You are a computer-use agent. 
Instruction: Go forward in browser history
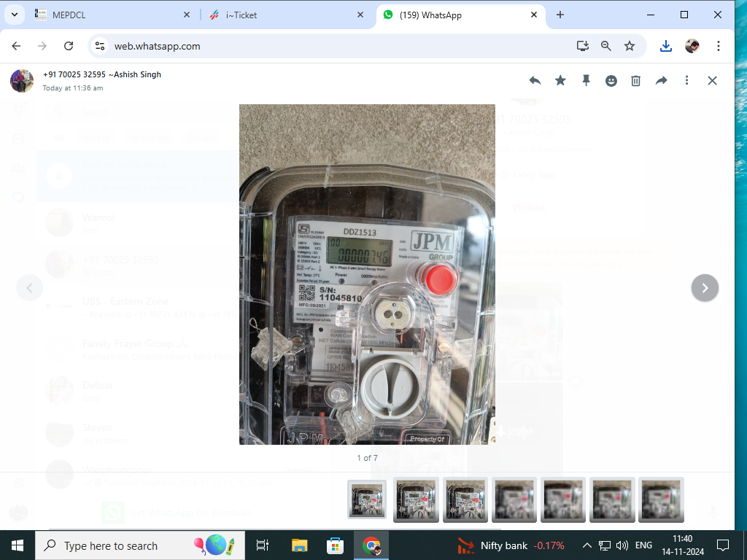coord(42,46)
